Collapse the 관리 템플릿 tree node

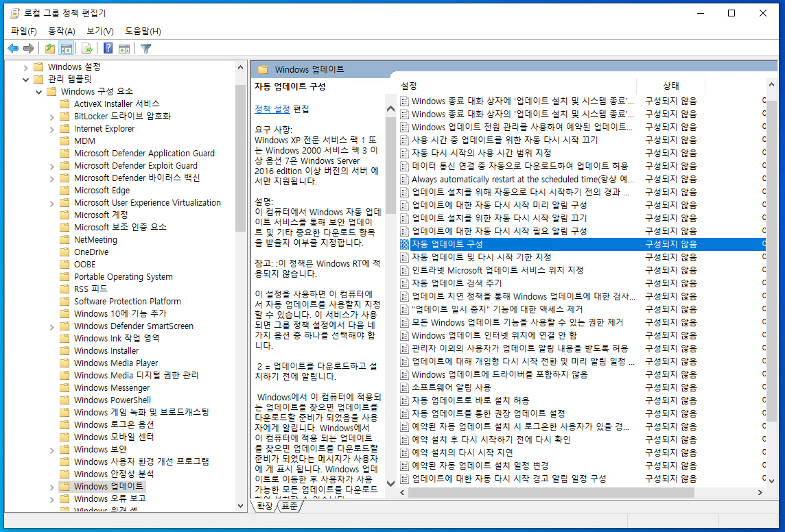pos(25,80)
